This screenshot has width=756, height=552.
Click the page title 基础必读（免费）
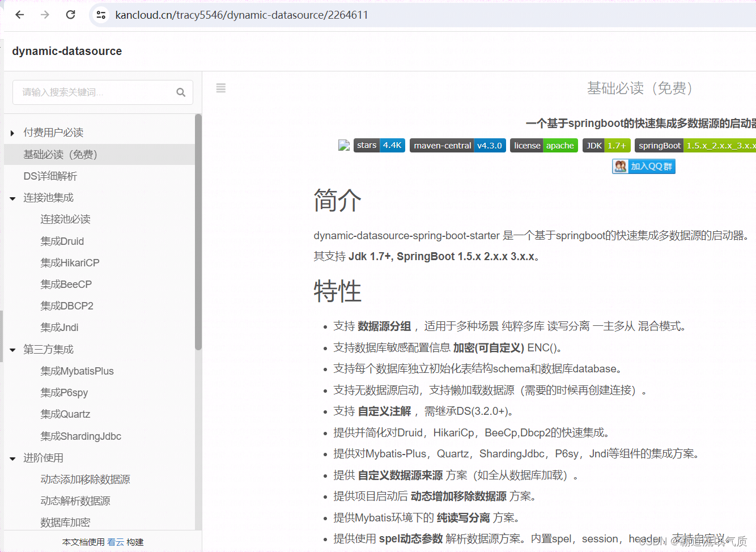point(639,88)
